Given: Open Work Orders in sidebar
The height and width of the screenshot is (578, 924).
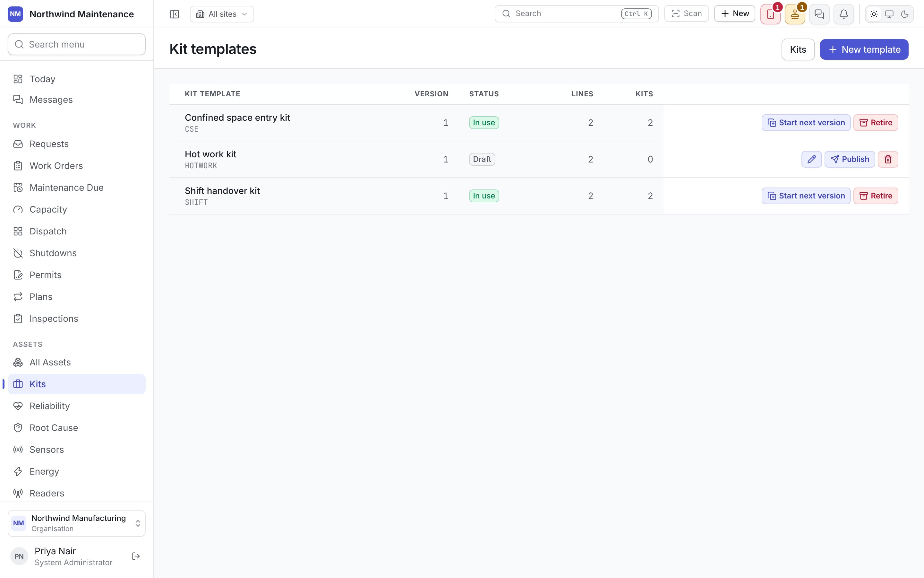Looking at the screenshot, I should (x=77, y=166).
